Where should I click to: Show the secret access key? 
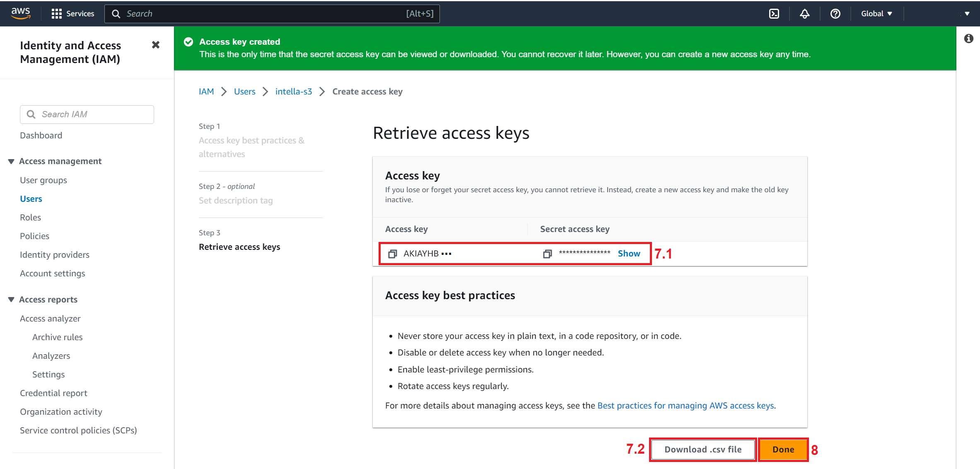[629, 254]
